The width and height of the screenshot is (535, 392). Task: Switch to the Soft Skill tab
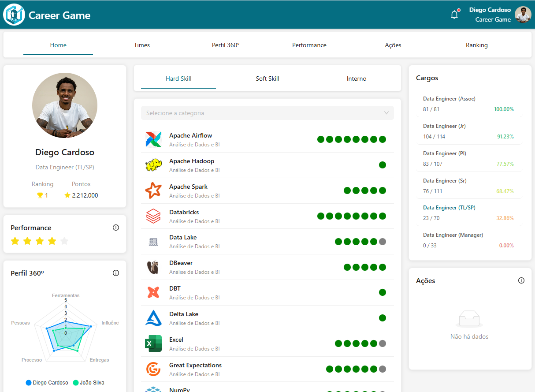click(267, 78)
